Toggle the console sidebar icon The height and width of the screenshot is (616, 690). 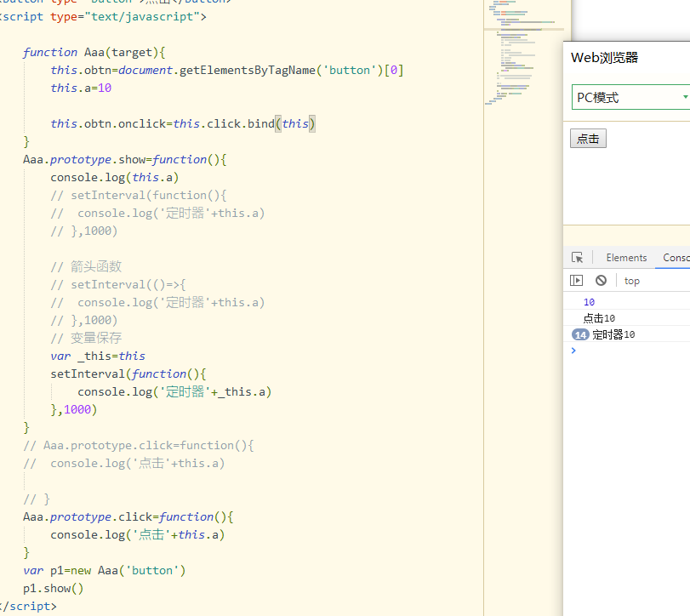[x=576, y=280]
